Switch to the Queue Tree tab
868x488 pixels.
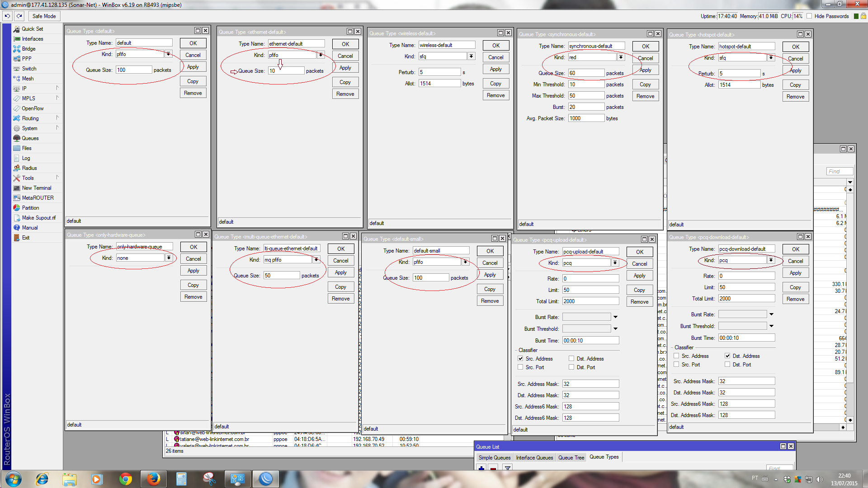click(x=571, y=457)
